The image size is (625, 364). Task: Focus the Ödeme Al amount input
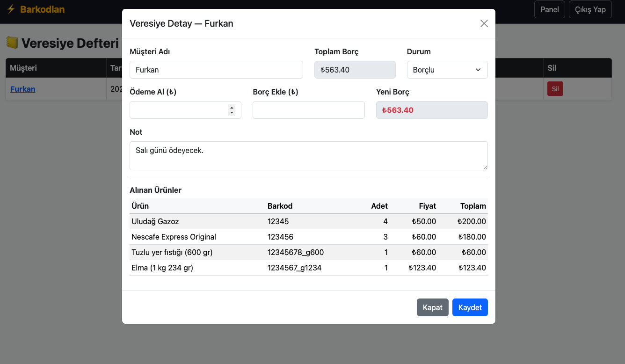[x=179, y=110]
